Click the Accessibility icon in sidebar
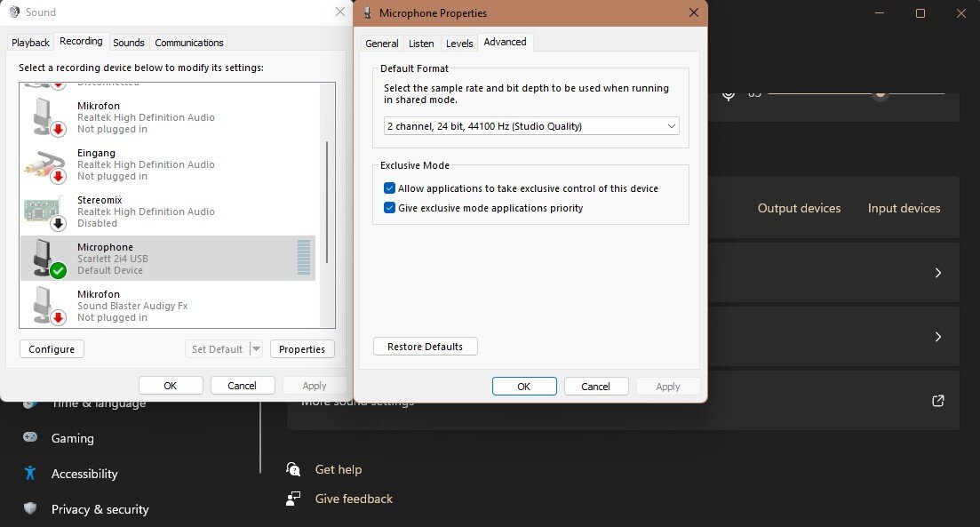Image resolution: width=980 pixels, height=527 pixels. point(31,474)
